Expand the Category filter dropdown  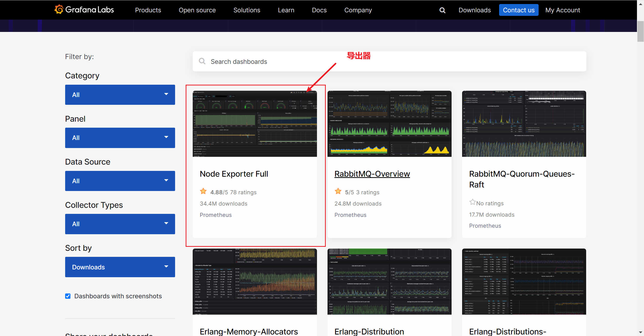(x=120, y=95)
